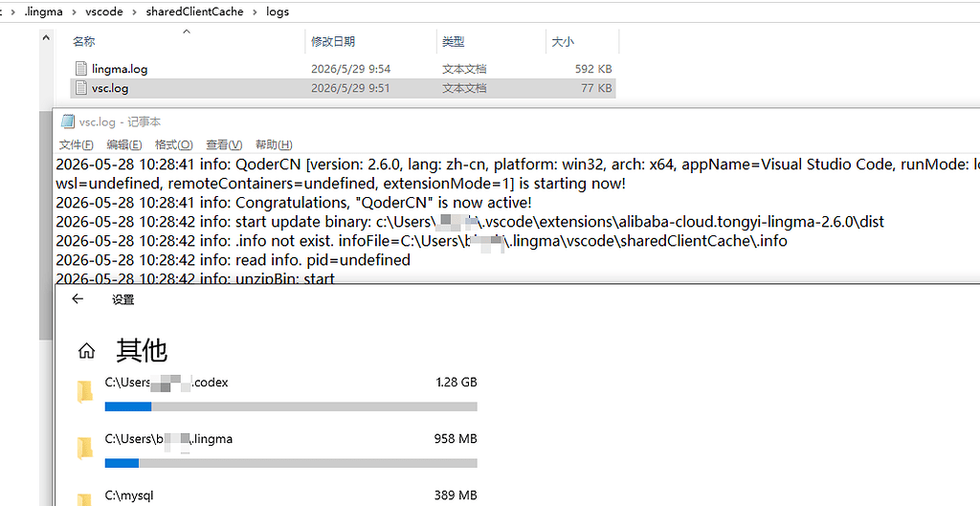Open Notepad 格式(O) menu
The height and width of the screenshot is (506, 980).
pyautogui.click(x=174, y=145)
